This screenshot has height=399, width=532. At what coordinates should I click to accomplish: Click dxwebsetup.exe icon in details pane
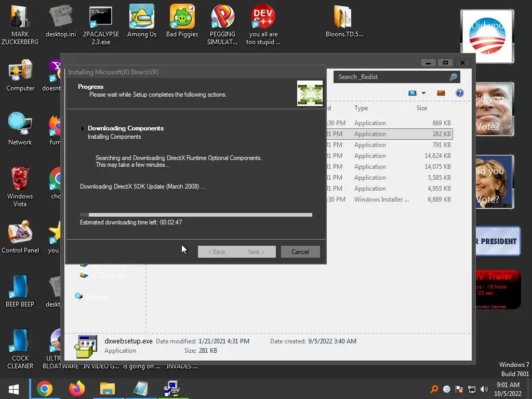[x=86, y=347]
